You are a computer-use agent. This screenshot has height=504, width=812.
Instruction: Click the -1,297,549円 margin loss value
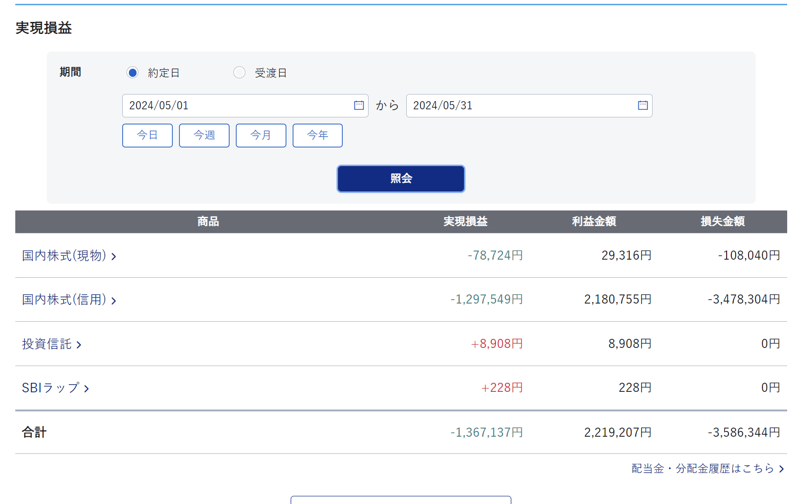click(x=486, y=299)
